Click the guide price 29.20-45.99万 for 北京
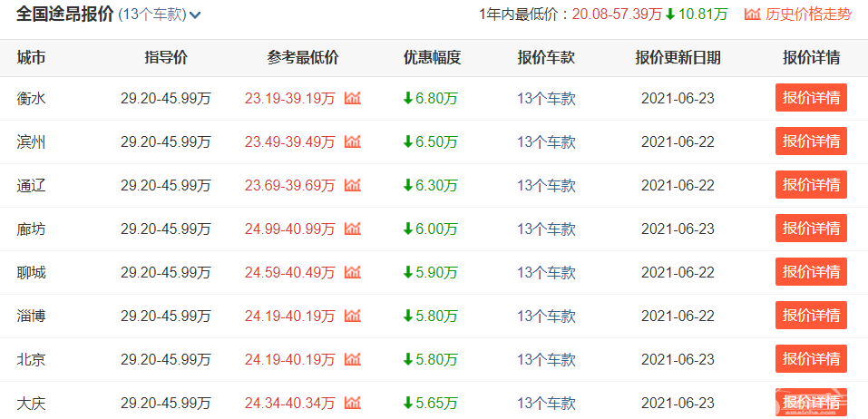This screenshot has width=868, height=419. click(166, 360)
